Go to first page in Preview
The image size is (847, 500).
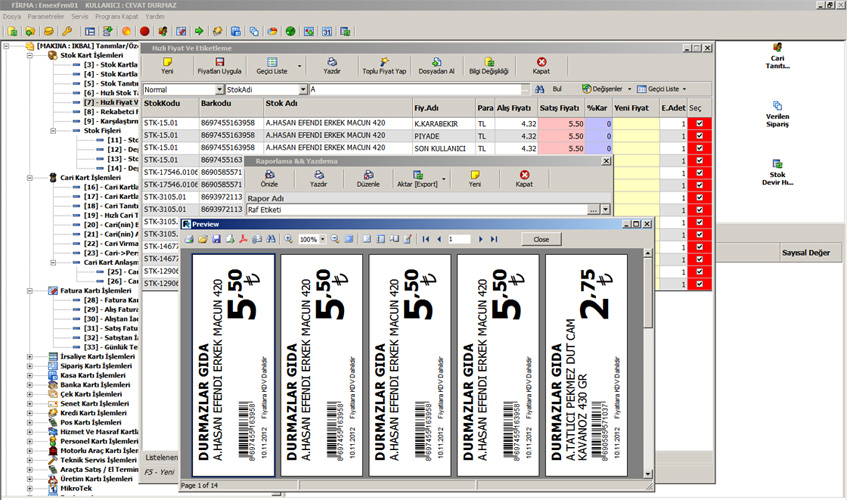click(426, 239)
